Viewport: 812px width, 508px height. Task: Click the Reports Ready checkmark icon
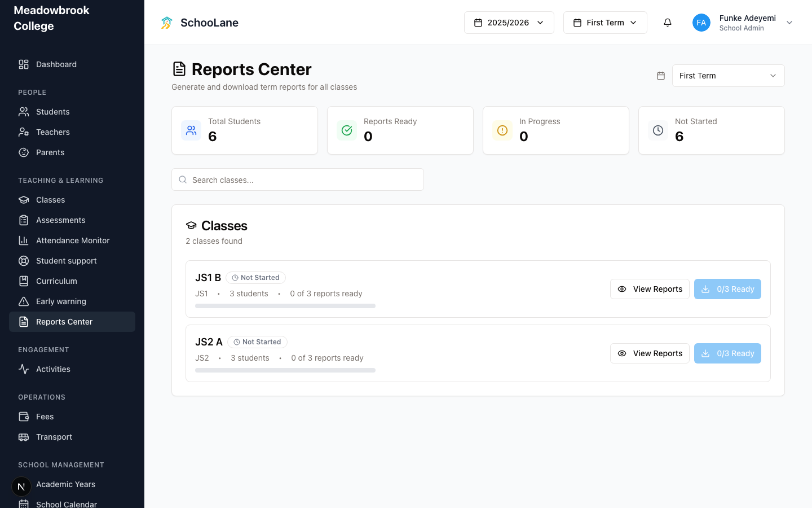coord(347,130)
